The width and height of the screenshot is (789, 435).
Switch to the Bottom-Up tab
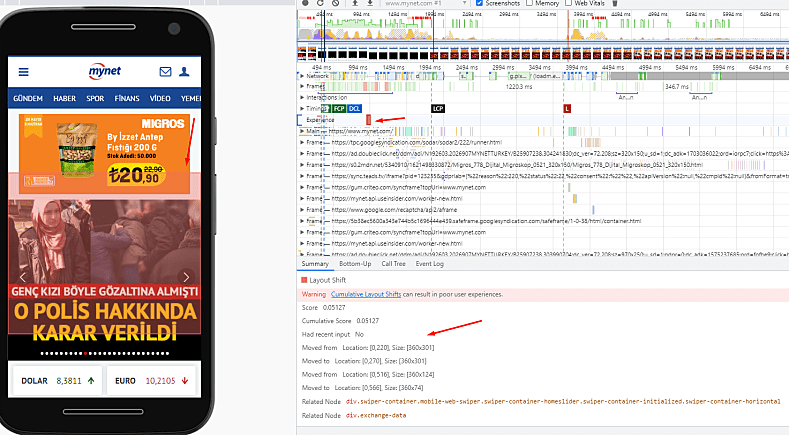pyautogui.click(x=355, y=264)
